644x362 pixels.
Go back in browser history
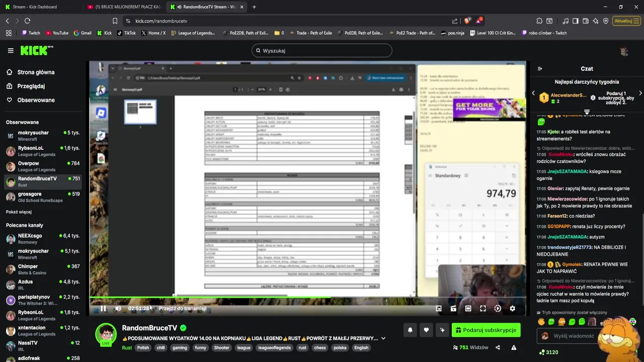[8, 21]
